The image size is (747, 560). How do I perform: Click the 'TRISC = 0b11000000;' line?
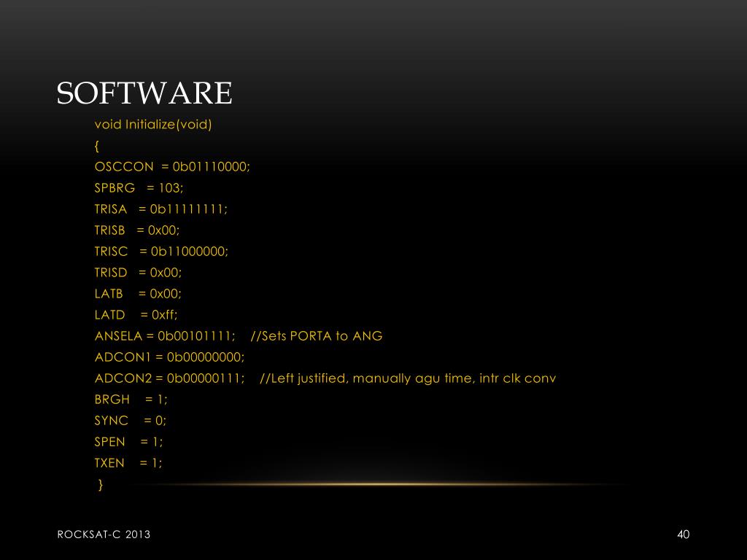pos(161,252)
